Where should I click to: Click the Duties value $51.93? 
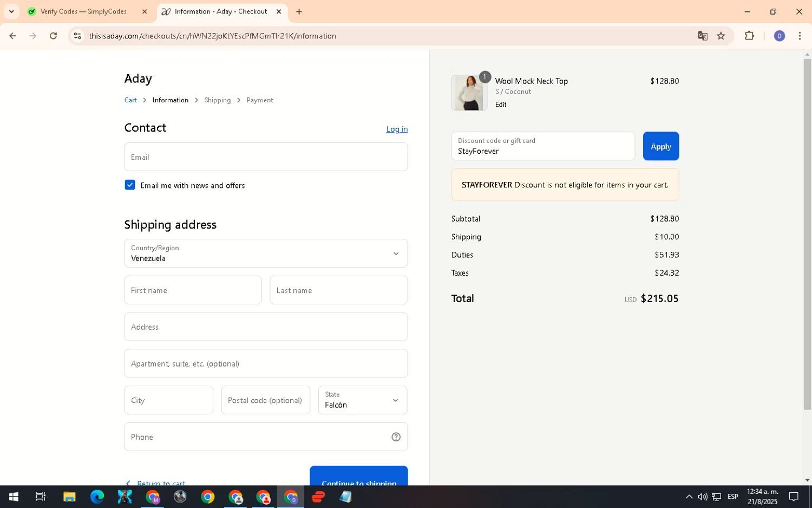coord(666,255)
